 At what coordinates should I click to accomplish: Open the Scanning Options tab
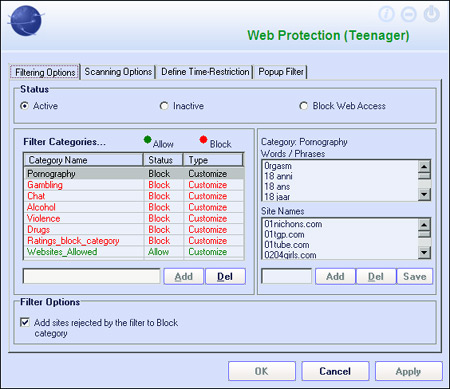(118, 72)
